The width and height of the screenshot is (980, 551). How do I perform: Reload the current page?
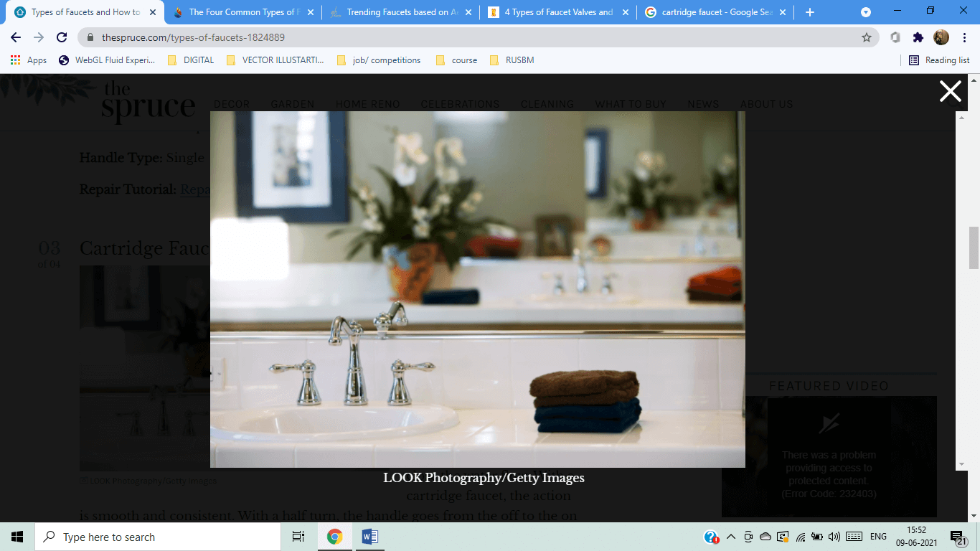coord(62,37)
